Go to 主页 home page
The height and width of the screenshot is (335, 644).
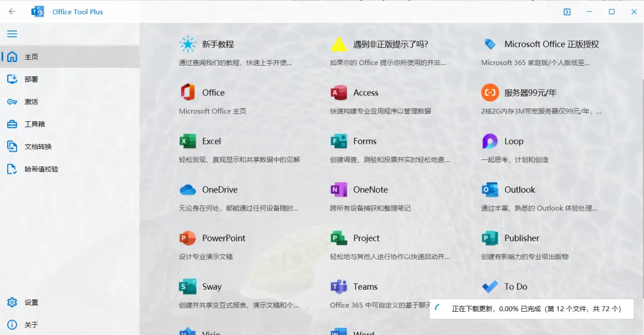coord(70,56)
